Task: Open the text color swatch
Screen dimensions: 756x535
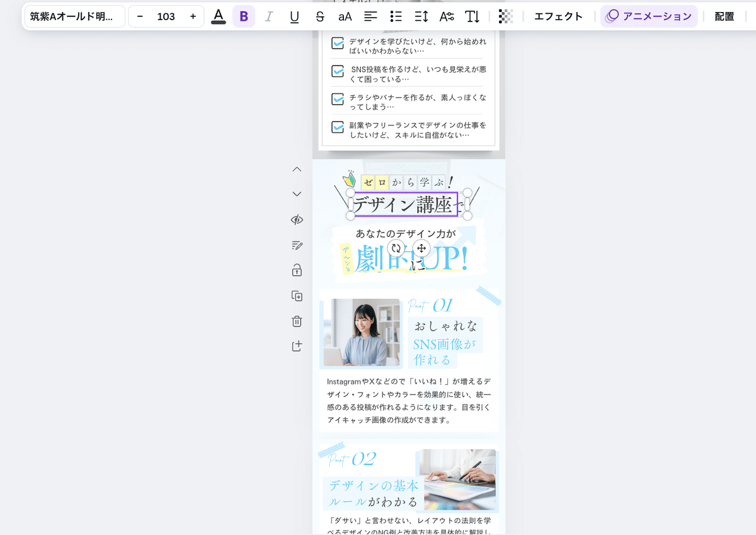Action: pyautogui.click(x=218, y=16)
